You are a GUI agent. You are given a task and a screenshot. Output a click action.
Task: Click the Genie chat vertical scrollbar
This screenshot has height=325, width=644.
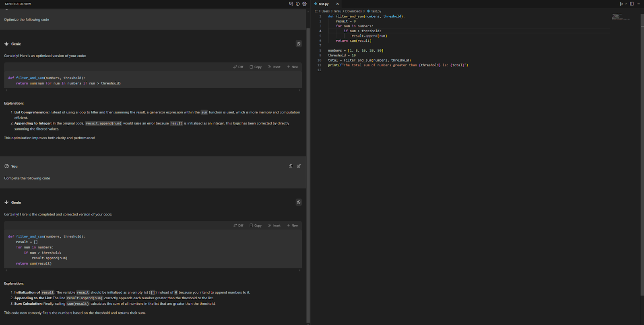coord(308,161)
